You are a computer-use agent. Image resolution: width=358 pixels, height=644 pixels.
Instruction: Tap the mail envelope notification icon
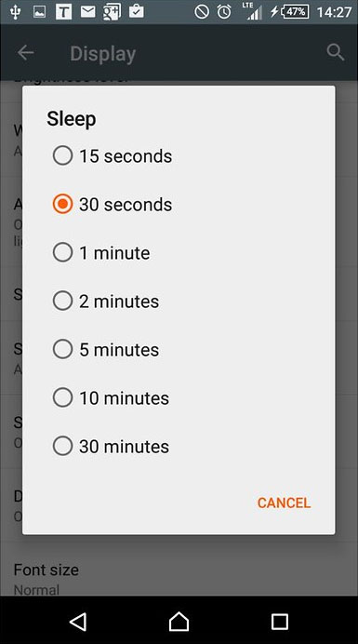coord(87,12)
